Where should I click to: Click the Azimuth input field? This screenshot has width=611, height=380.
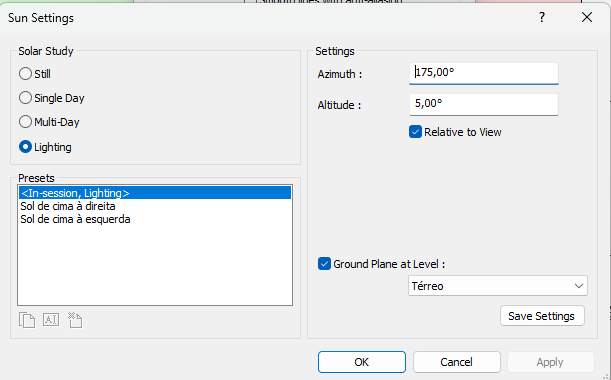484,73
